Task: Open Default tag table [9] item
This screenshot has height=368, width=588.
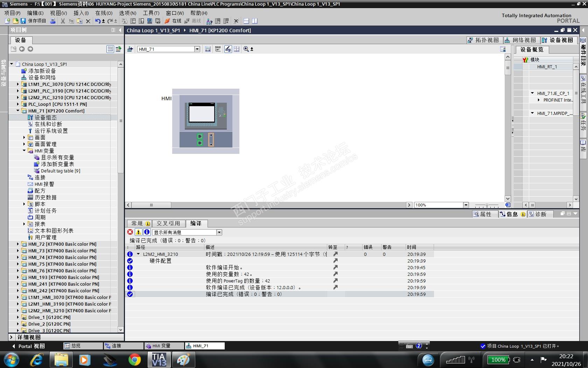Action: [x=60, y=171]
